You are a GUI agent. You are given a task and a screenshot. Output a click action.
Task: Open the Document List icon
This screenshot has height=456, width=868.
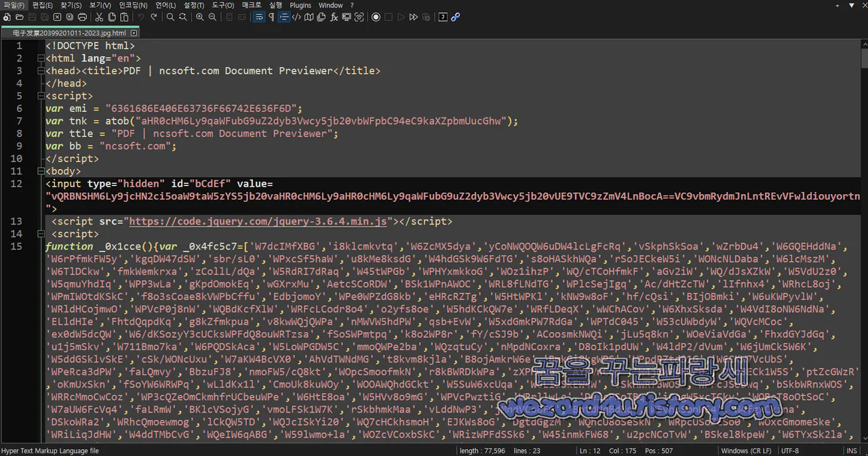321,17
